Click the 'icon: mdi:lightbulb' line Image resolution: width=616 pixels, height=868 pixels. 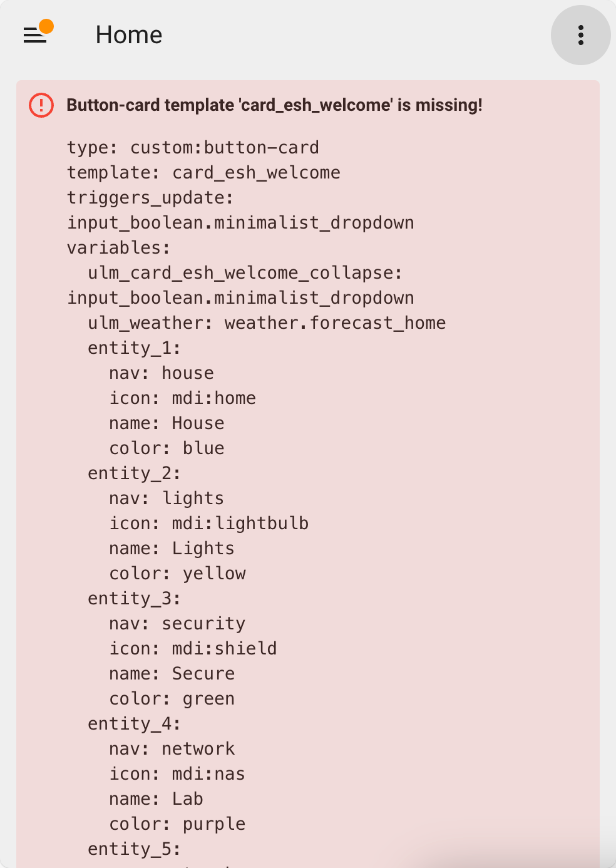click(x=209, y=524)
